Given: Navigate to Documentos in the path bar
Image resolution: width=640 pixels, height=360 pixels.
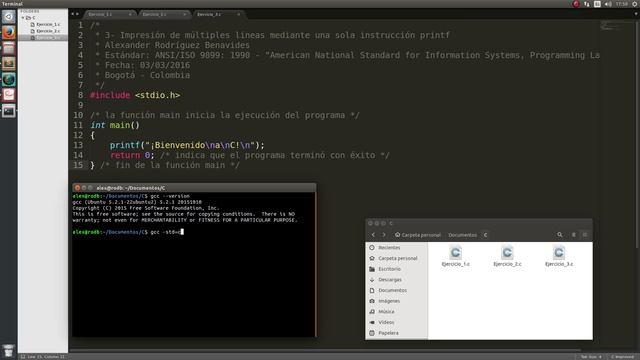Looking at the screenshot, I should tap(462, 235).
